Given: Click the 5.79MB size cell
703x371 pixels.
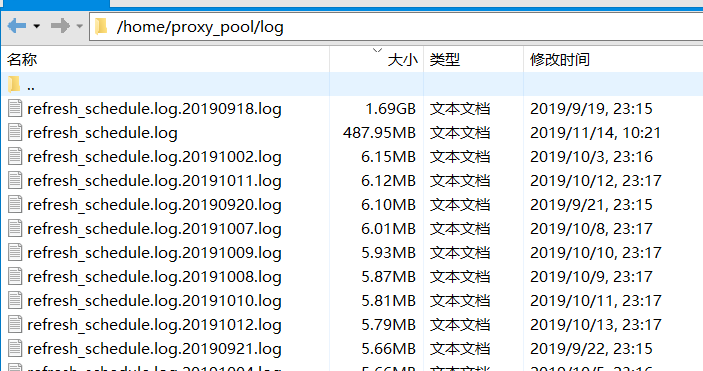Looking at the screenshot, I should (388, 325).
